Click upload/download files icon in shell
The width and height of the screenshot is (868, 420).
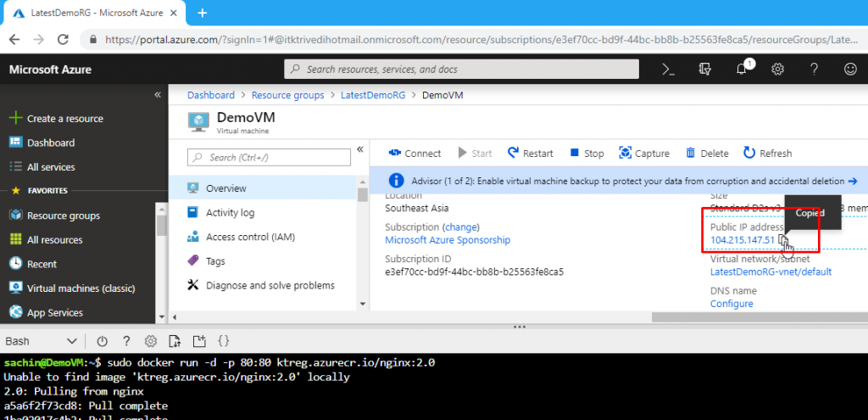click(x=175, y=341)
